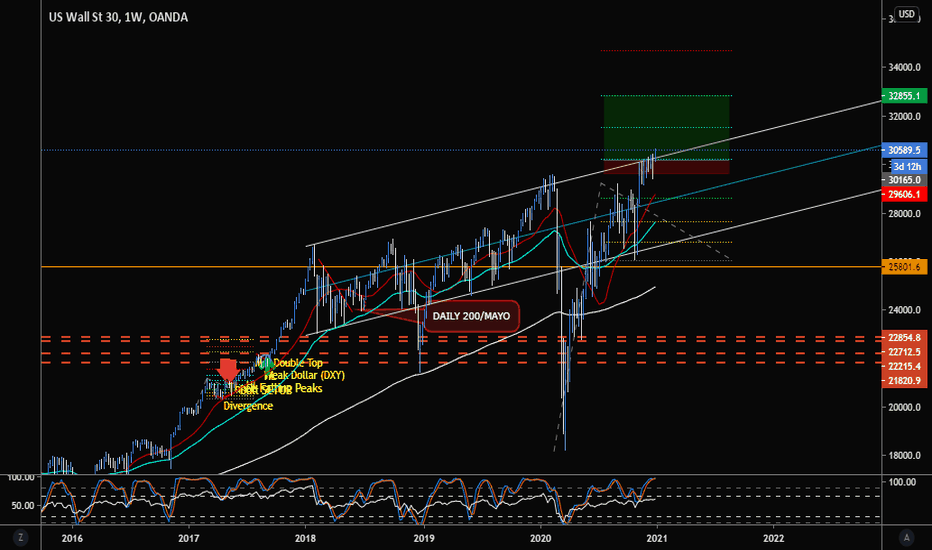Click the 2021 label on time axis

657,538
